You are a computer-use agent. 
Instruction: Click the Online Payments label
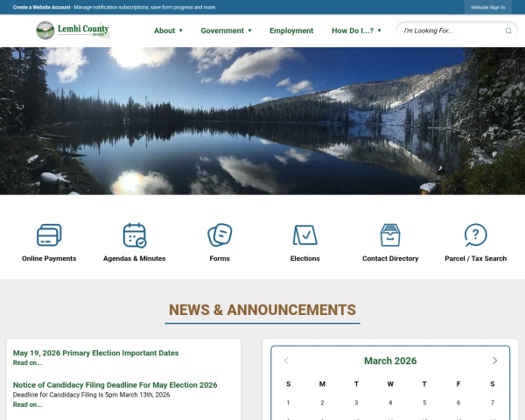(x=49, y=259)
